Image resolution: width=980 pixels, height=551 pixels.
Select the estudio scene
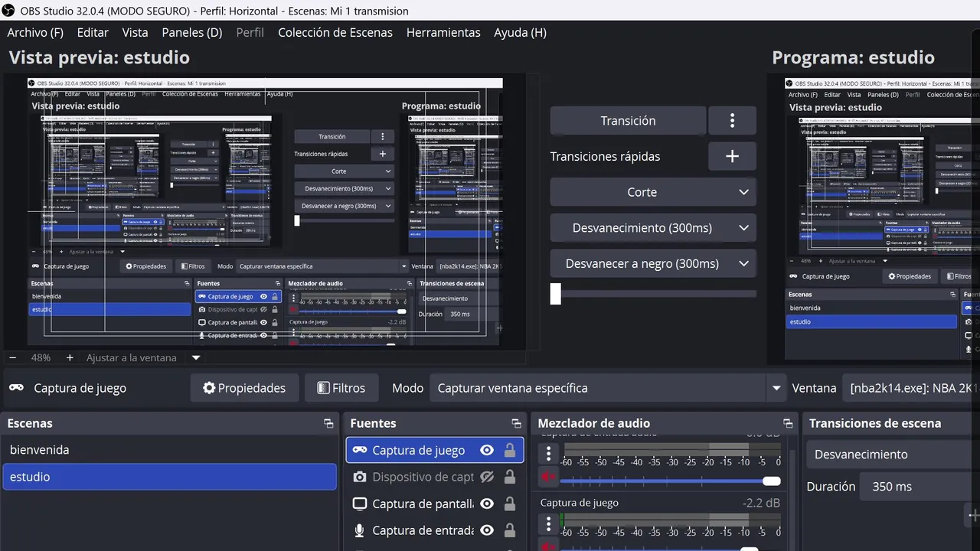169,477
